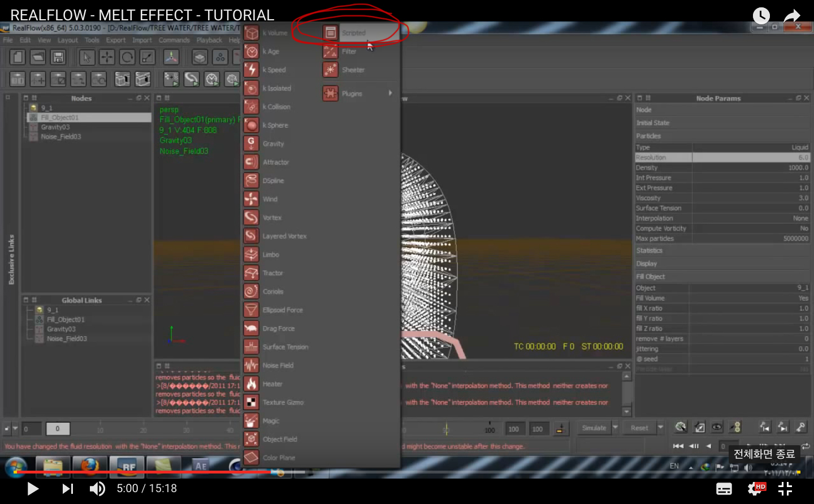
Task: Expand the Plugins submenu arrow
Action: tap(390, 93)
